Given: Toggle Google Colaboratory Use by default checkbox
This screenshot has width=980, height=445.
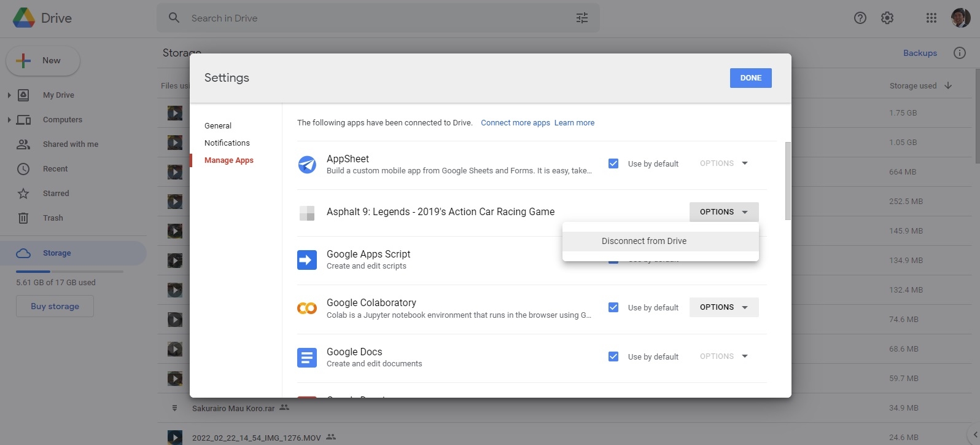Looking at the screenshot, I should [613, 307].
